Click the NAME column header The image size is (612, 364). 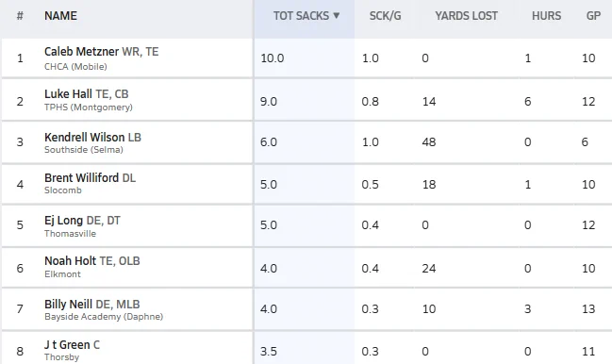click(x=60, y=16)
